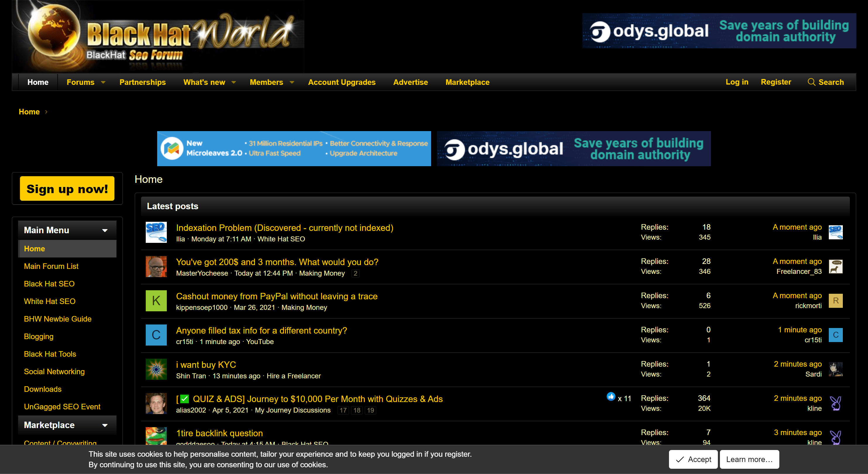Expand the Forums dropdown arrow
This screenshot has width=868, height=474.
pyautogui.click(x=103, y=83)
